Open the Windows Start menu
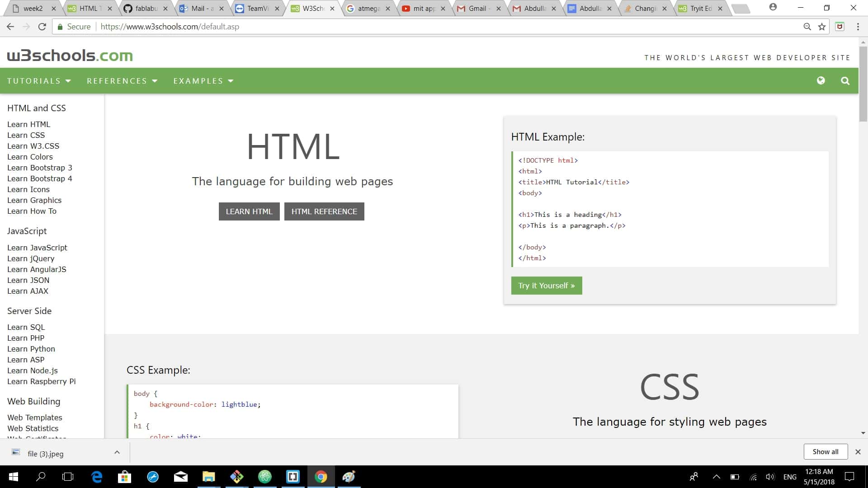 point(13,477)
